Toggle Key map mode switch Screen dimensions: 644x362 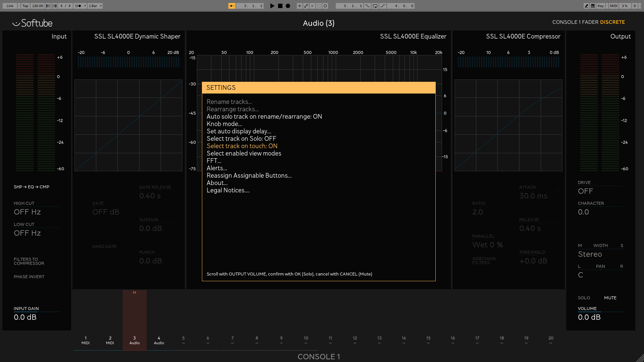pyautogui.click(x=600, y=6)
